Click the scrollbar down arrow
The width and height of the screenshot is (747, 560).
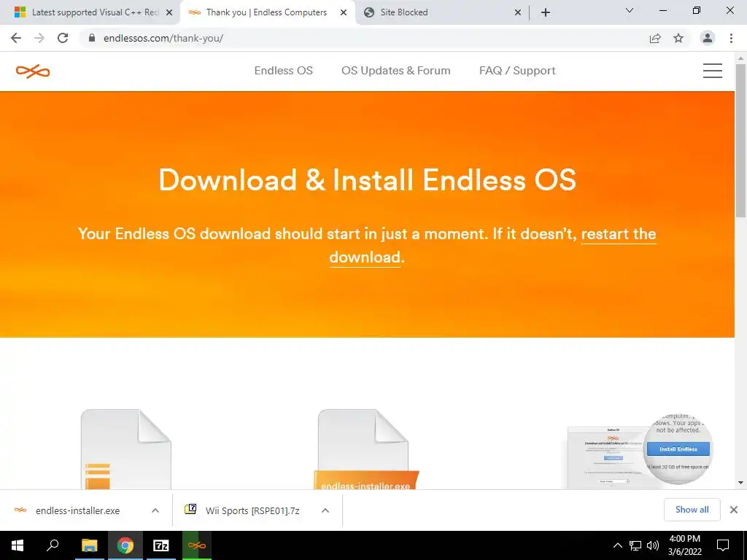click(740, 483)
